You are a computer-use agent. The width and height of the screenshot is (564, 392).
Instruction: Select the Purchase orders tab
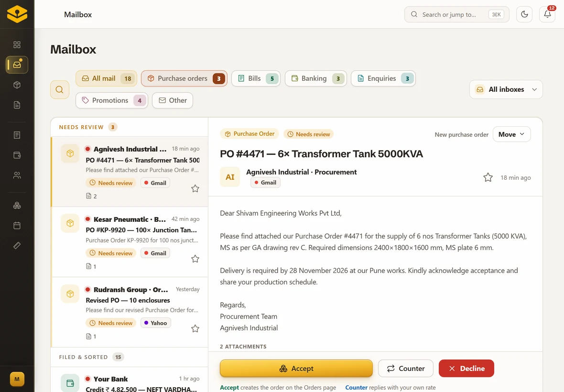coord(184,78)
